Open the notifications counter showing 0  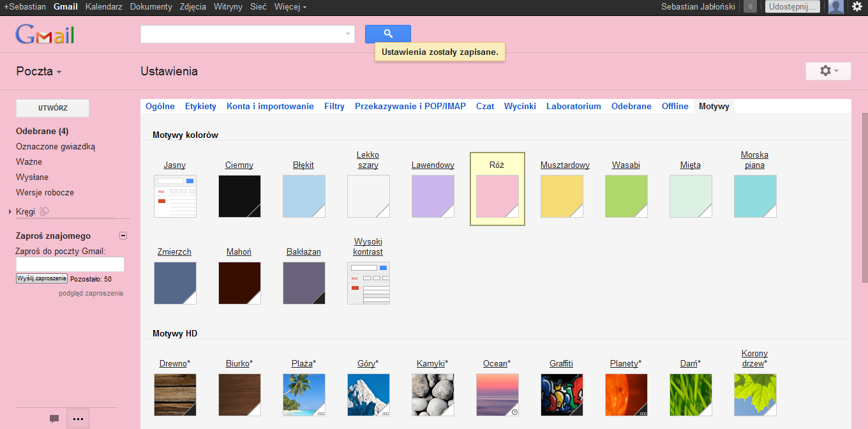pos(751,7)
